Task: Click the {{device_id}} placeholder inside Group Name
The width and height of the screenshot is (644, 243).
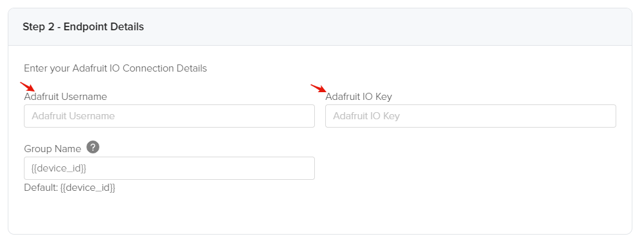Action: point(59,168)
